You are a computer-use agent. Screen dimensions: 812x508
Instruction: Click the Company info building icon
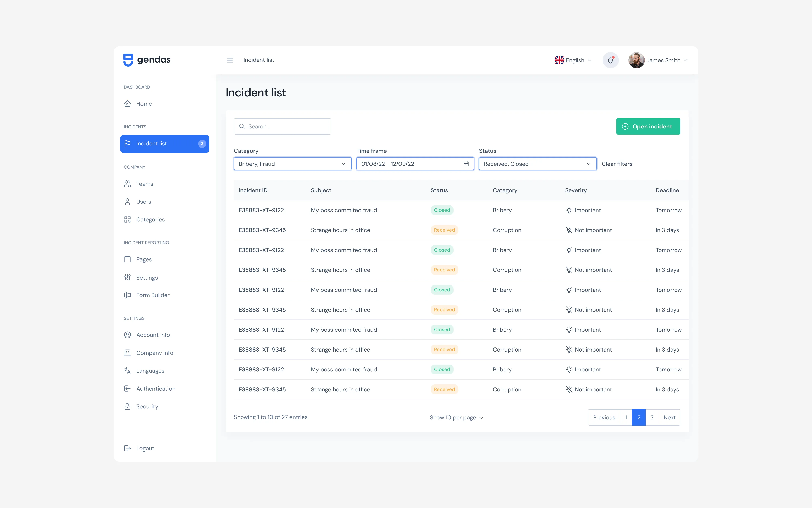coord(127,353)
